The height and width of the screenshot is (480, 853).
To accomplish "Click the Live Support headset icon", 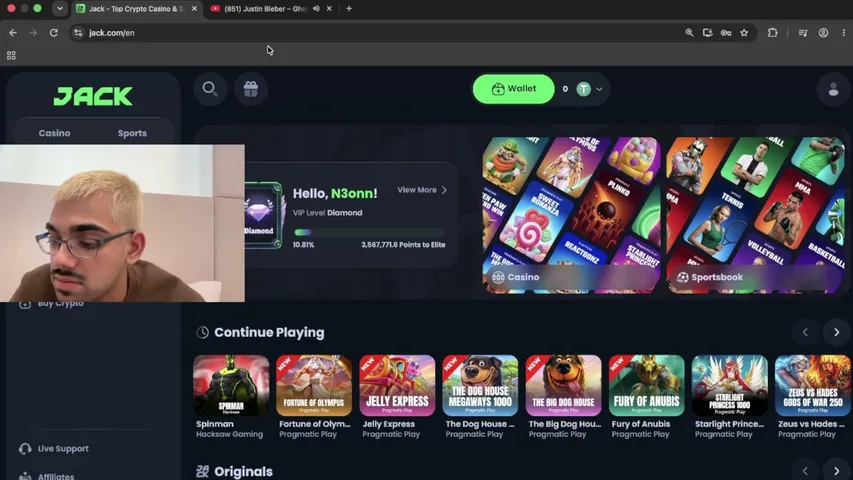I will point(25,448).
